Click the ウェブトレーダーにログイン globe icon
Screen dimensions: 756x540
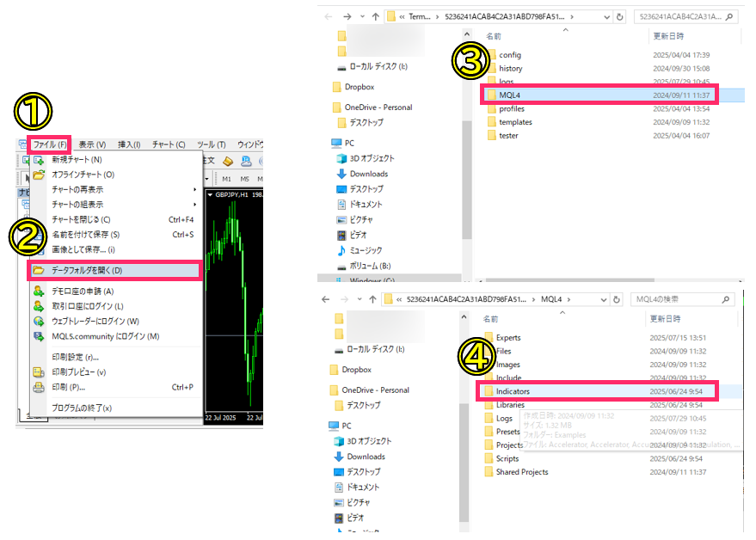[38, 322]
